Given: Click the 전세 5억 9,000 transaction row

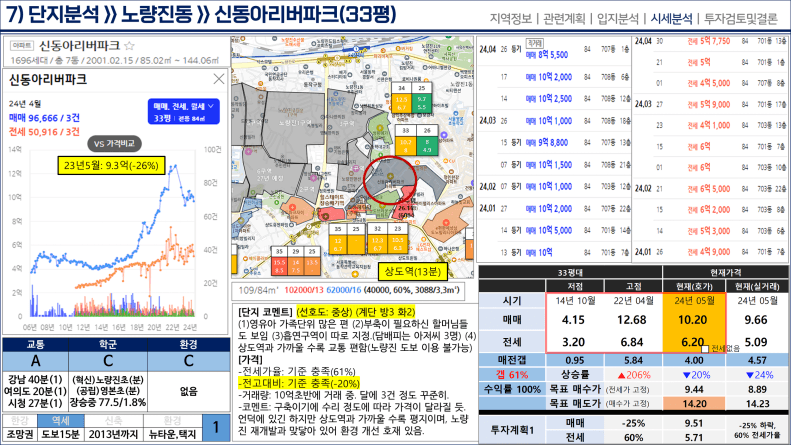Looking at the screenshot, I should pyautogui.click(x=710, y=104).
